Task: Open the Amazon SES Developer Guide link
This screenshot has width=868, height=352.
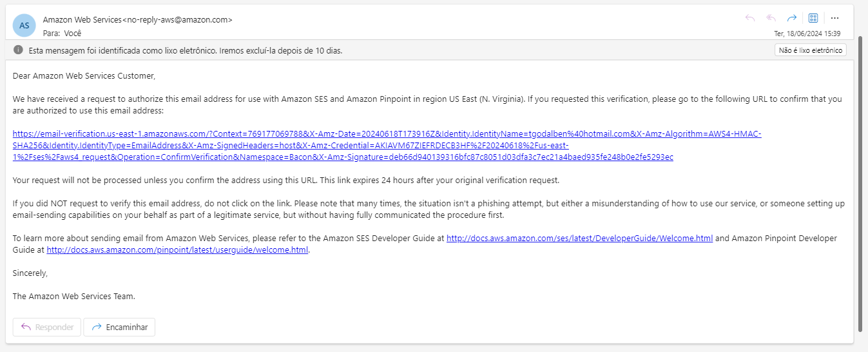Action: pos(579,238)
